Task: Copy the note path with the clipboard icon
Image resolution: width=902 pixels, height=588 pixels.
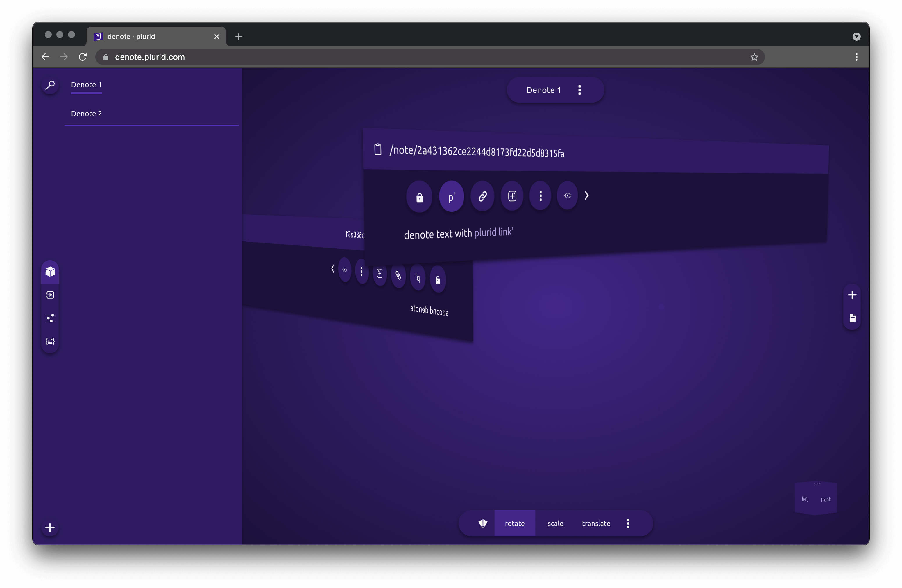Action: click(377, 149)
